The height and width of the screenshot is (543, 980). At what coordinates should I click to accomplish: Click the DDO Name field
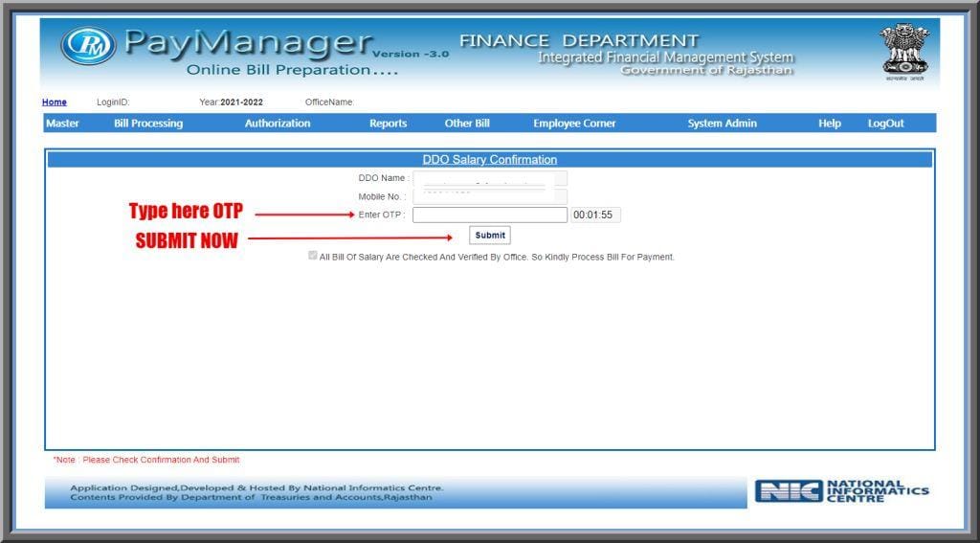490,178
